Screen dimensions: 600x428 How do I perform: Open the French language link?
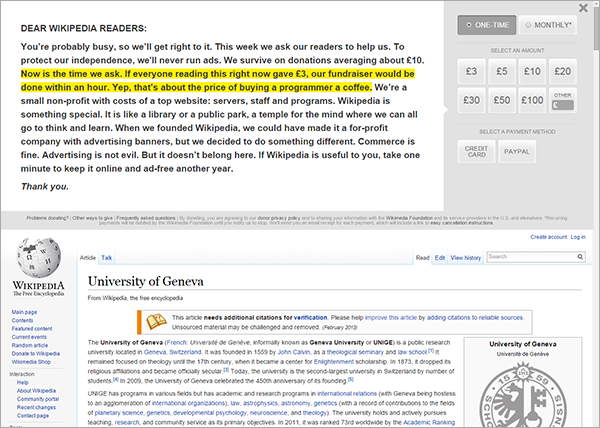tap(177, 343)
